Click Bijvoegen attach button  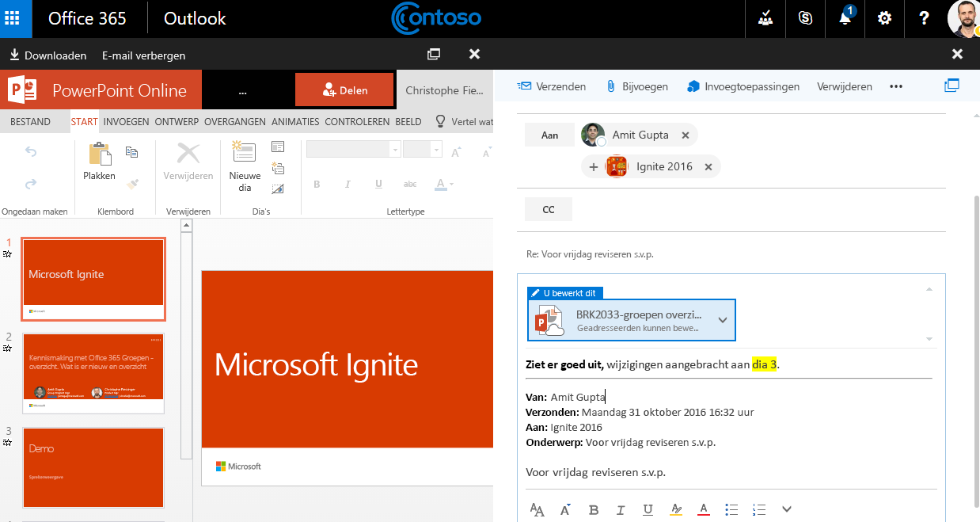point(637,86)
